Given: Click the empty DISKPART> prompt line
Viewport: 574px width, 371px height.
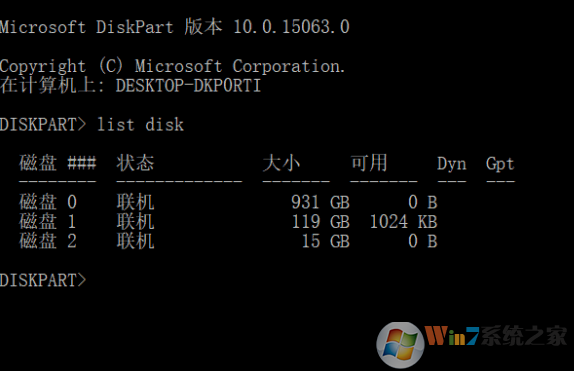Looking at the screenshot, I should tap(43, 280).
